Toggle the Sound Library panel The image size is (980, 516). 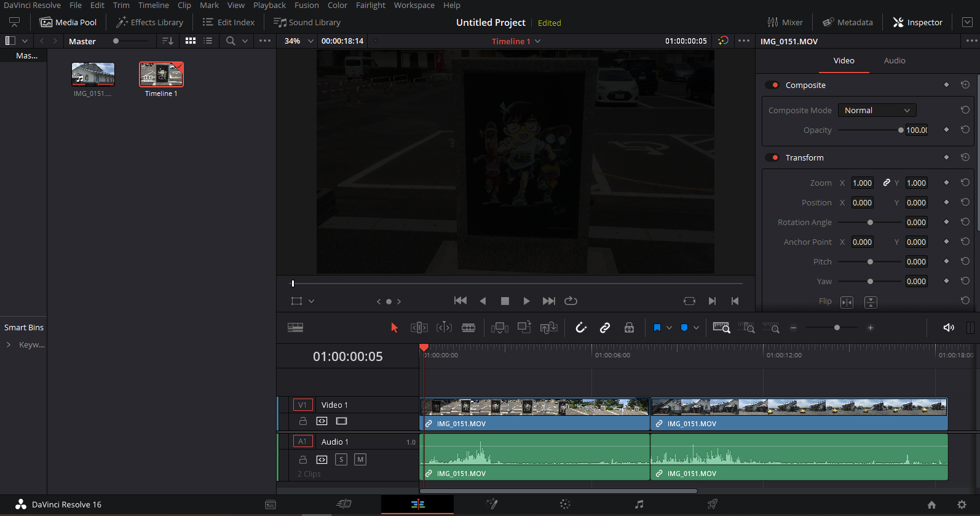coord(307,22)
